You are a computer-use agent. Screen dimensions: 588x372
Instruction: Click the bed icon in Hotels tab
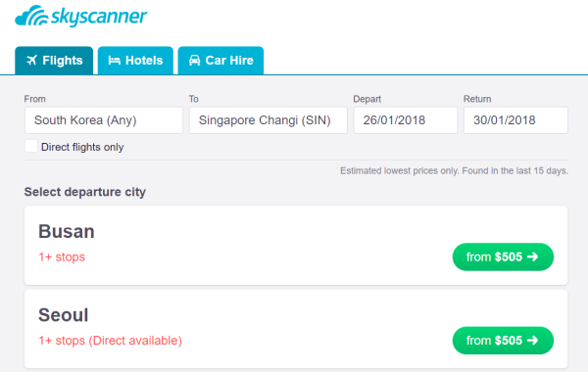[114, 61]
